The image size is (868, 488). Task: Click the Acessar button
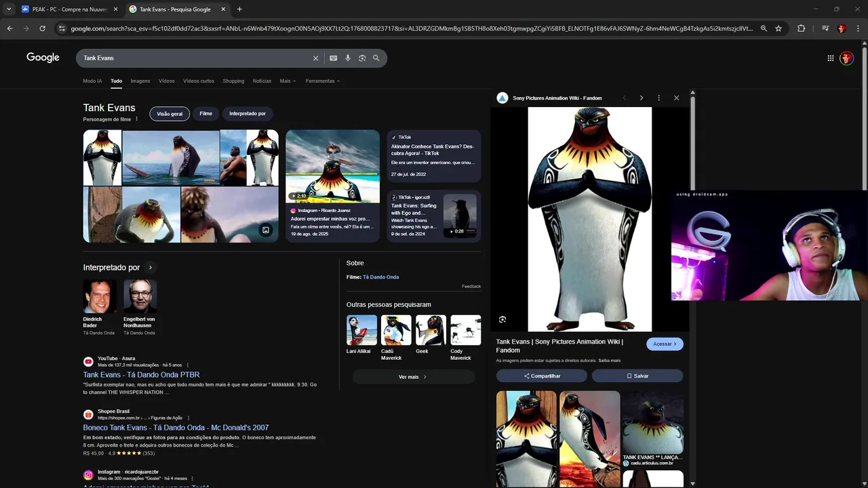click(x=665, y=344)
